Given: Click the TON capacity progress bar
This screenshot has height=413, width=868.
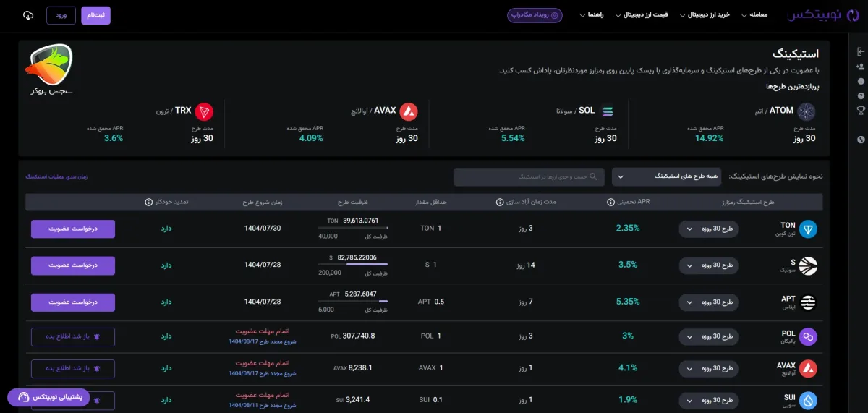Looking at the screenshot, I should coord(353,229).
